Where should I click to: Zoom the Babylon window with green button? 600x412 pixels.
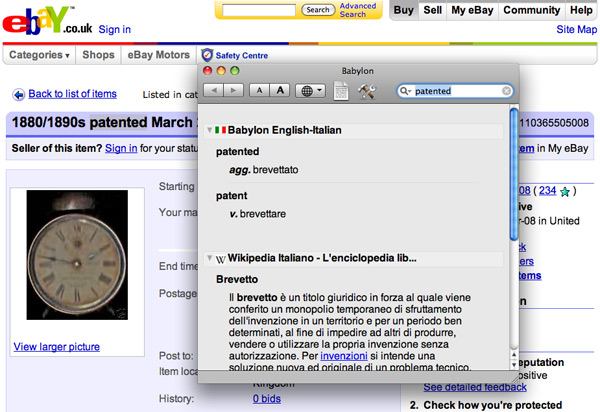coord(235,70)
